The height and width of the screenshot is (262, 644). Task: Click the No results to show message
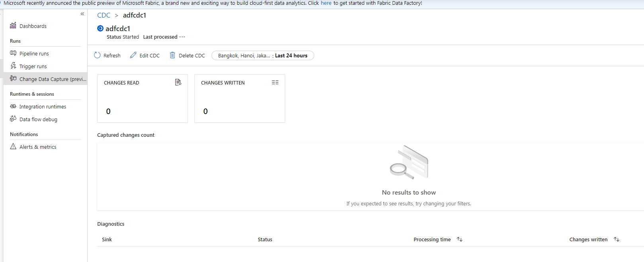pyautogui.click(x=409, y=192)
